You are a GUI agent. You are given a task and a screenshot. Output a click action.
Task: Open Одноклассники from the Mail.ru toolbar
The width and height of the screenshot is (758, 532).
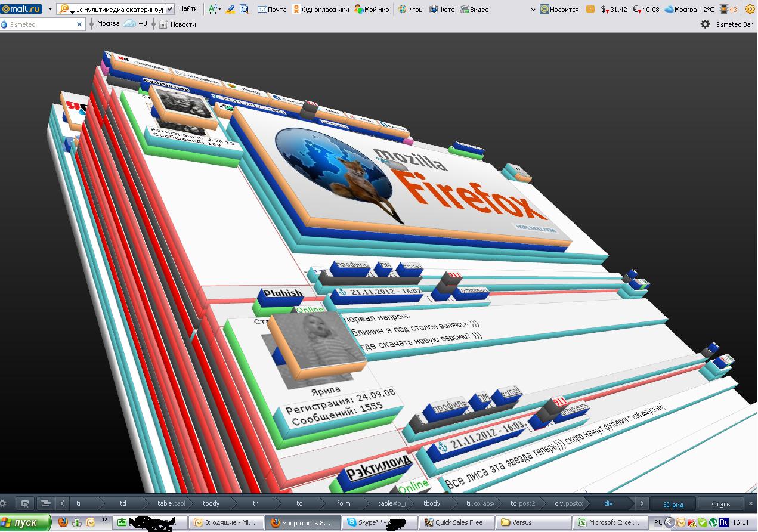[x=321, y=9]
